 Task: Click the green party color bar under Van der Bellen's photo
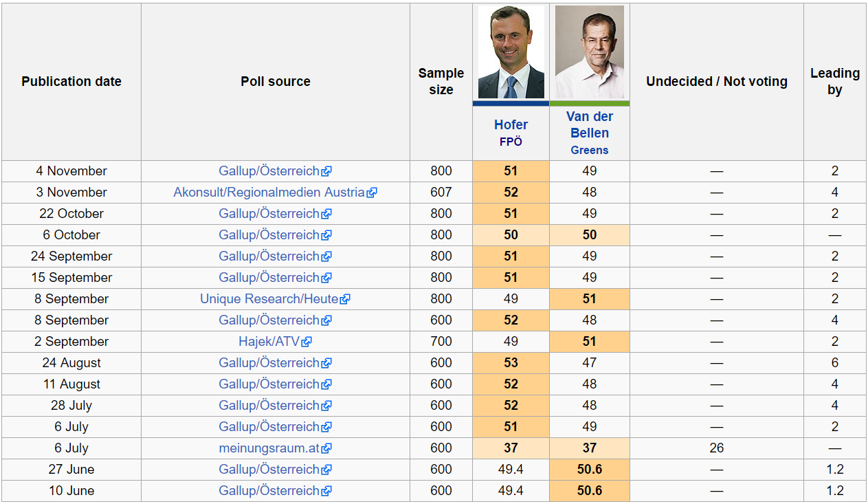tap(589, 104)
